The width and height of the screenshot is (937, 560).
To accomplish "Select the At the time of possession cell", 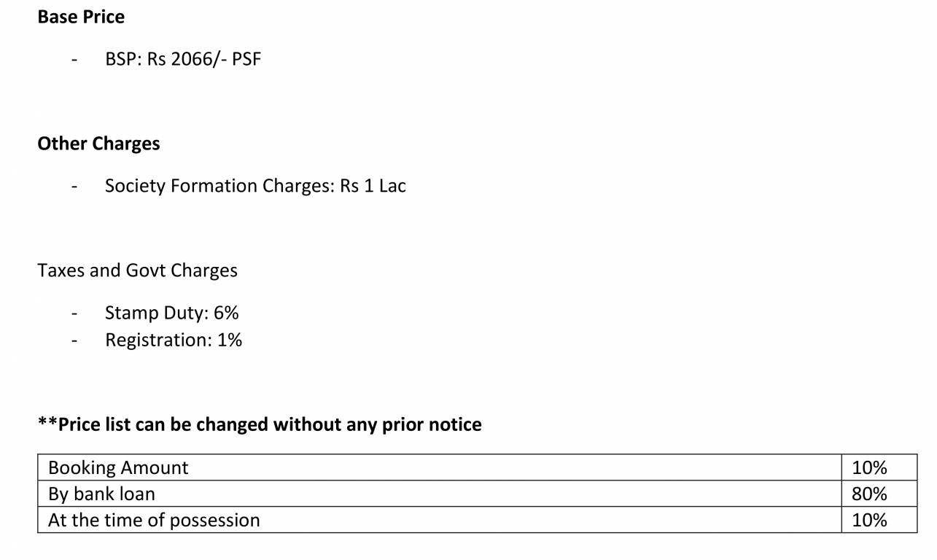I will (x=154, y=520).
